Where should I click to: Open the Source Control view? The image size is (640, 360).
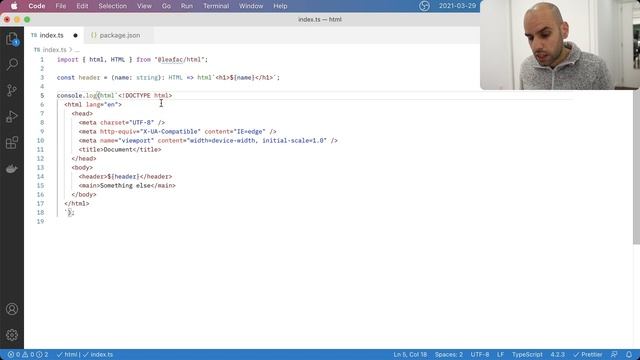coord(12,90)
